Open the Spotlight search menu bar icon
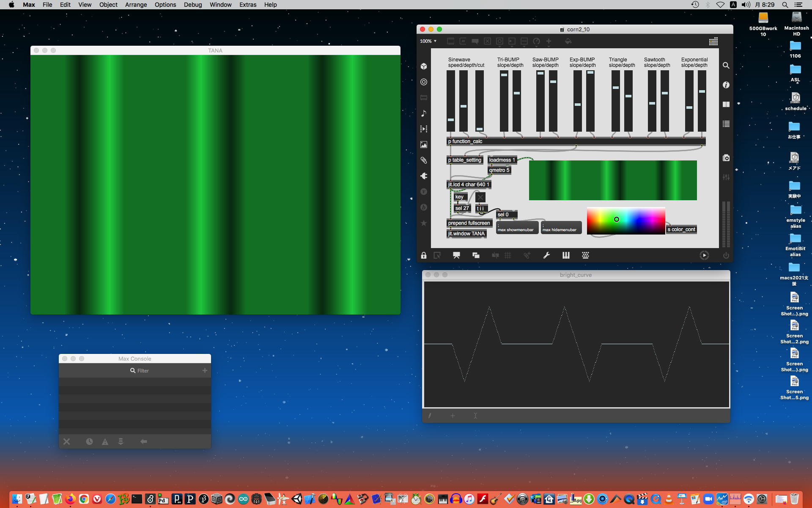This screenshot has height=508, width=812. (785, 5)
